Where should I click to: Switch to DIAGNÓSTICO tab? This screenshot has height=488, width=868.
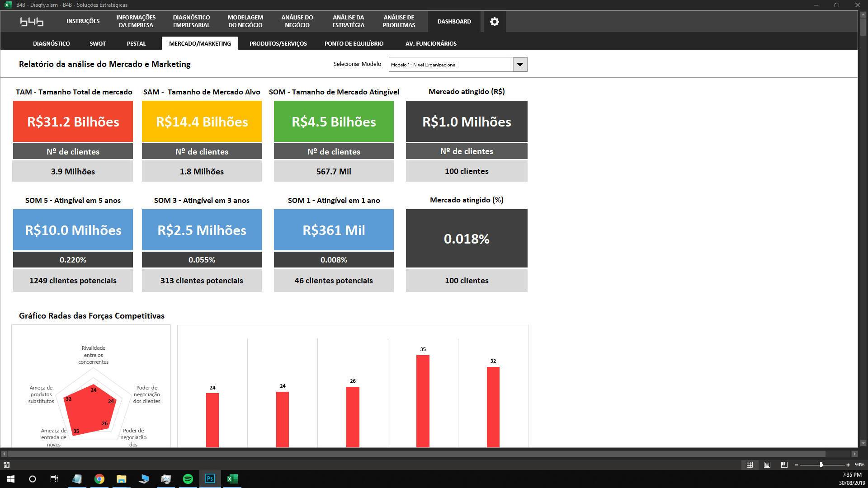tap(52, 43)
